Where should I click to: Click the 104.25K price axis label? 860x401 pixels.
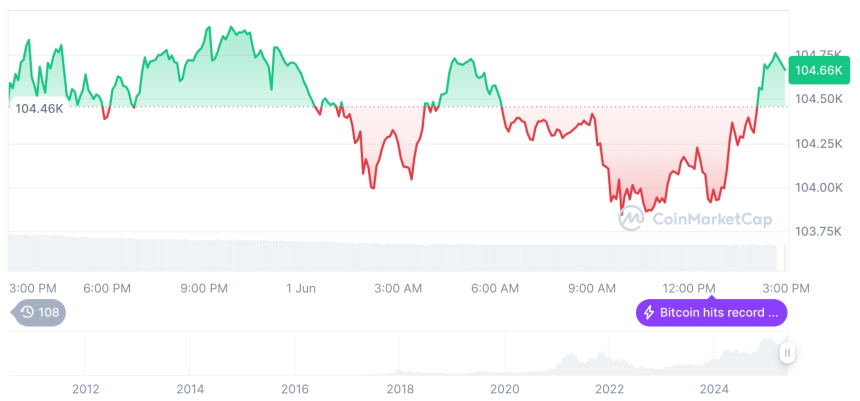coord(817,144)
